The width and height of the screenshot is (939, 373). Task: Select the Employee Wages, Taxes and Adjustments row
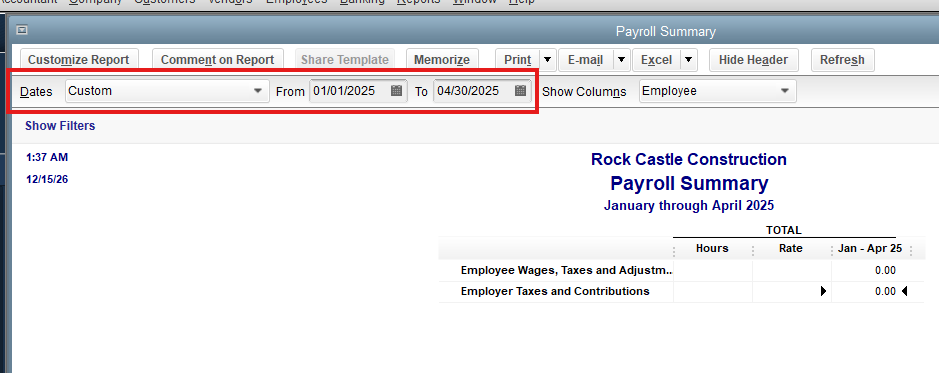681,271
